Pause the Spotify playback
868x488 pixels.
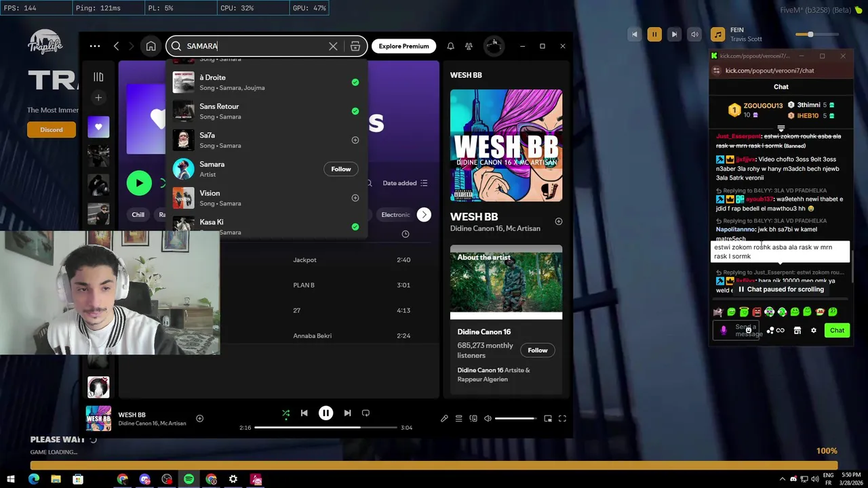click(x=325, y=413)
